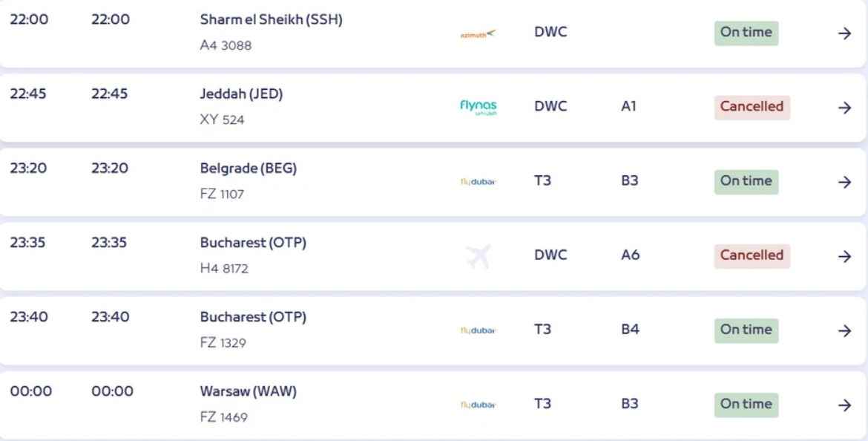Image resolution: width=868 pixels, height=441 pixels.
Task: Click the flydubai logo on Belgrade row
Action: (x=478, y=182)
